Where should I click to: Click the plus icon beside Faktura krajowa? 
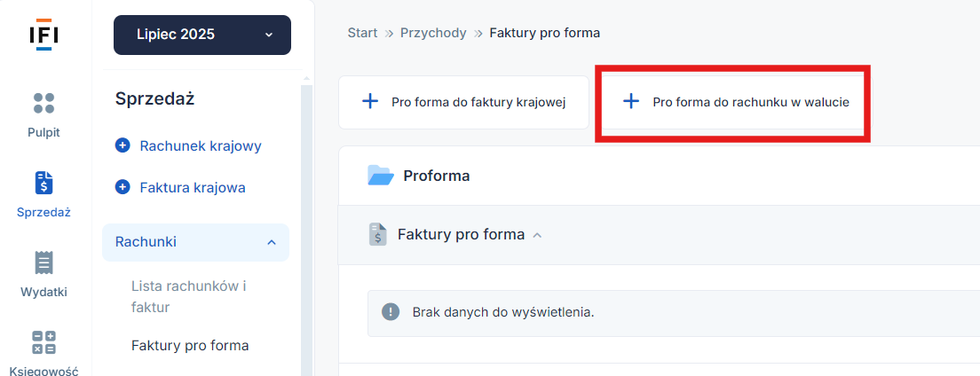click(123, 187)
